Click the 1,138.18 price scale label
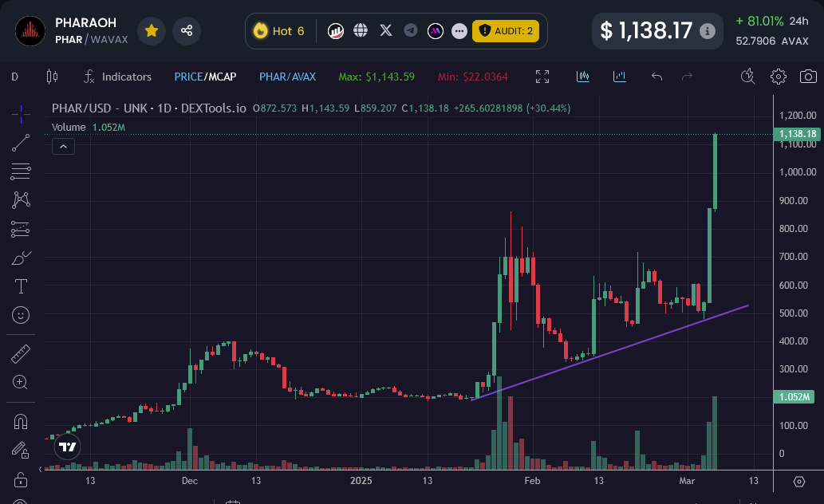This screenshot has height=504, width=824. (x=798, y=134)
